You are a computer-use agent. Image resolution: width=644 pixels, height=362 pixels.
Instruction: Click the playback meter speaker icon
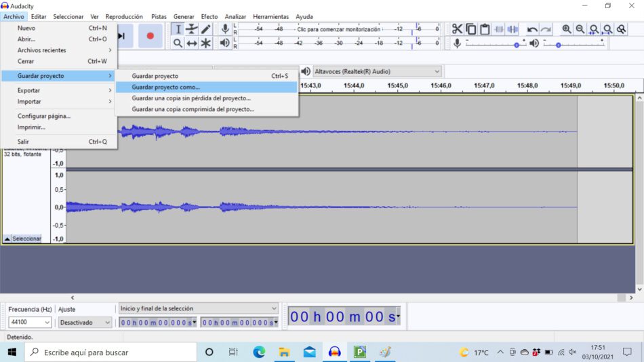coord(224,43)
